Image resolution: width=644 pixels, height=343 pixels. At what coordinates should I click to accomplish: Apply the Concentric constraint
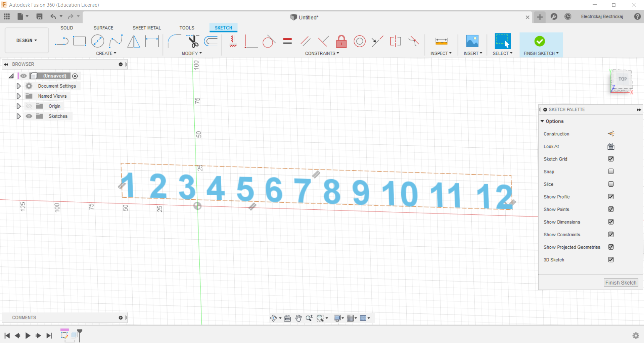(359, 41)
